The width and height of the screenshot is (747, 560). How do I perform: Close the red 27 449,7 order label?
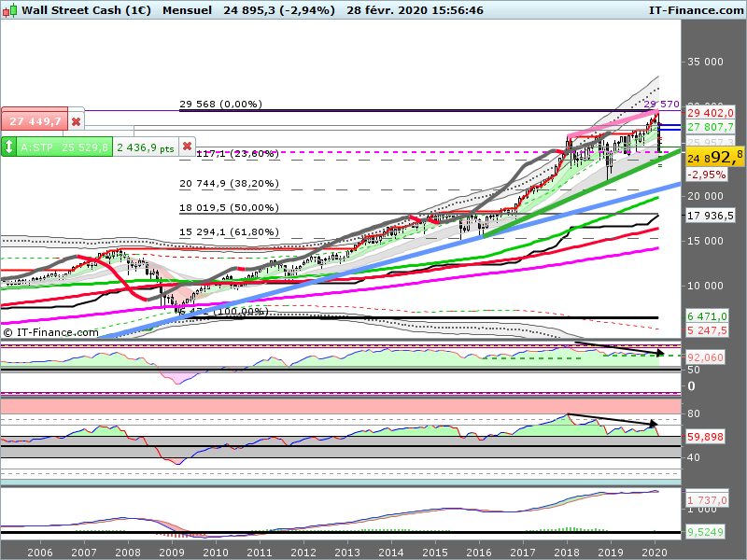tap(77, 120)
